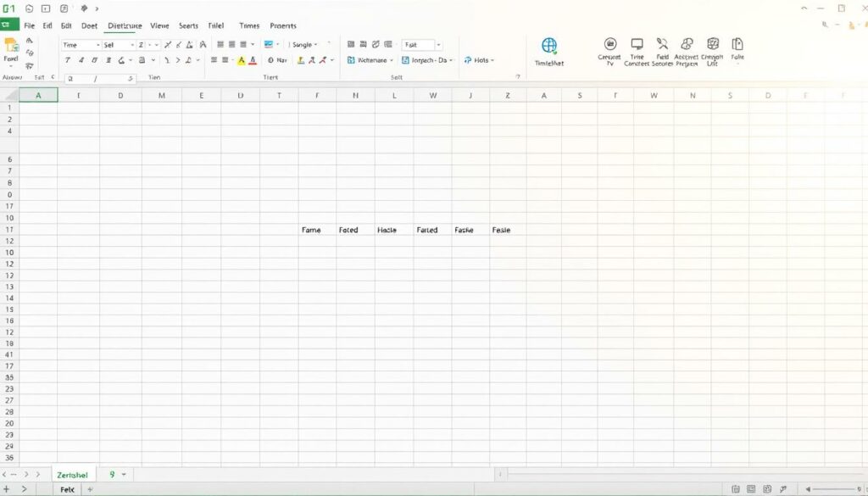Click the blue image icon beside Single

pyautogui.click(x=269, y=44)
